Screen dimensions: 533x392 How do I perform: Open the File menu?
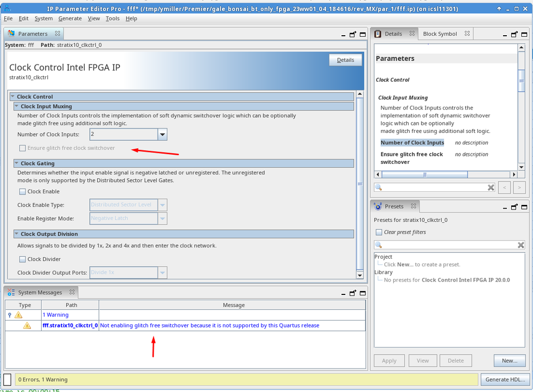tap(8, 18)
